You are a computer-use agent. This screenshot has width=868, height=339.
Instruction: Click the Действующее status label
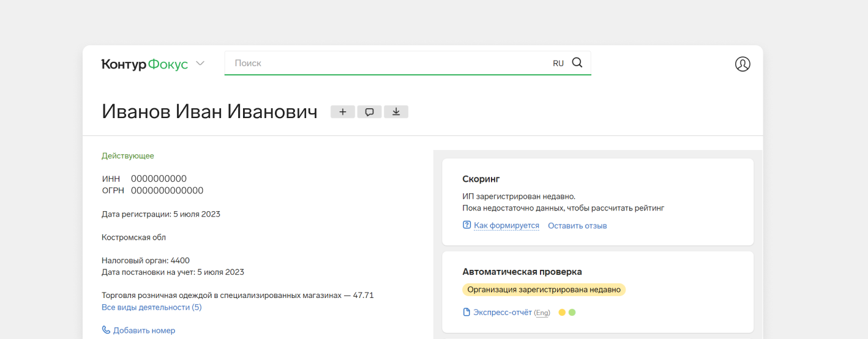[x=128, y=156]
